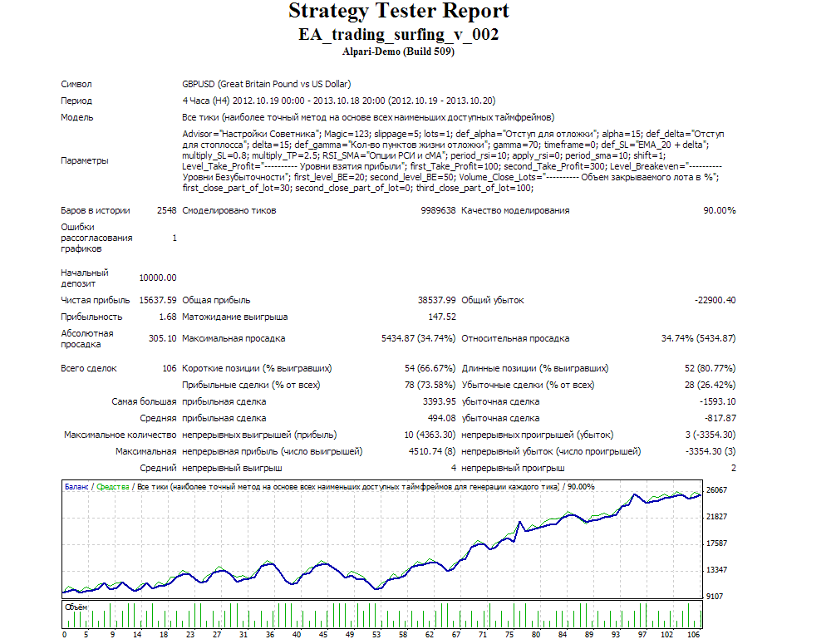Select 'GBPUSD (Great Britain Pound vs US Dollar)'
Viewport: 831px width, 644px height.
point(267,84)
